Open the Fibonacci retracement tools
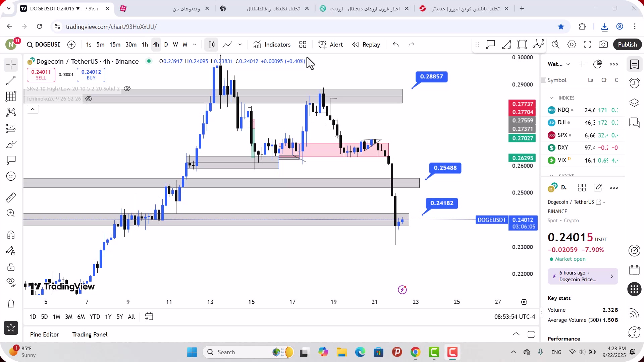Screen dimensions: 644x362 pos(11,97)
